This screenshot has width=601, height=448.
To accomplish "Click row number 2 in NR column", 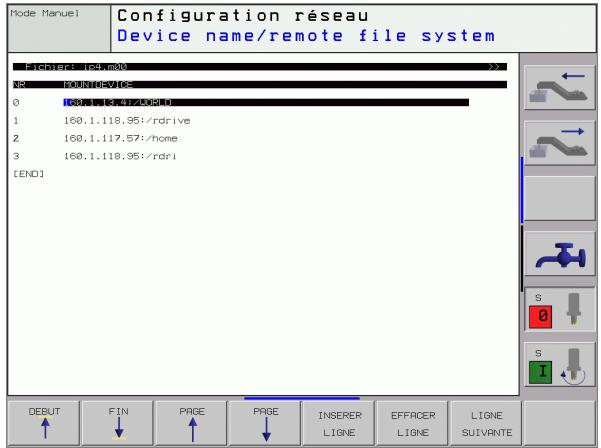I will (16, 138).
